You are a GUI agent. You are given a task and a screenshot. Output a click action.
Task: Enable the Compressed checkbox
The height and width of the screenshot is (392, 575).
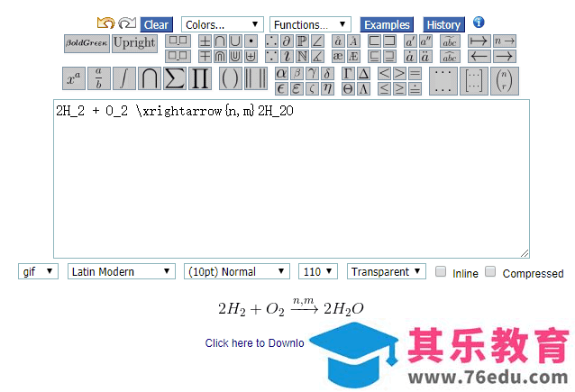pos(490,272)
